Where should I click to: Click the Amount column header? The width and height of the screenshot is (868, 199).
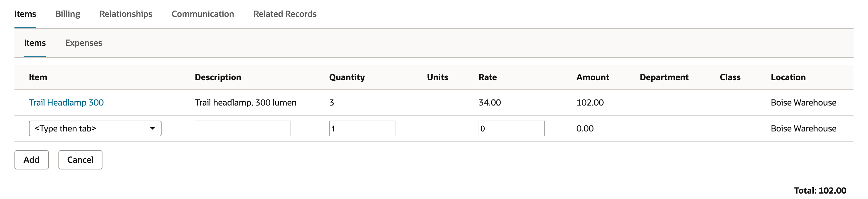click(593, 77)
